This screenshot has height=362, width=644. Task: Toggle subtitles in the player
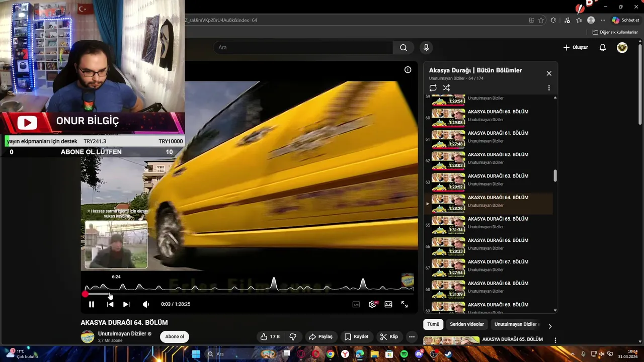[356, 304]
